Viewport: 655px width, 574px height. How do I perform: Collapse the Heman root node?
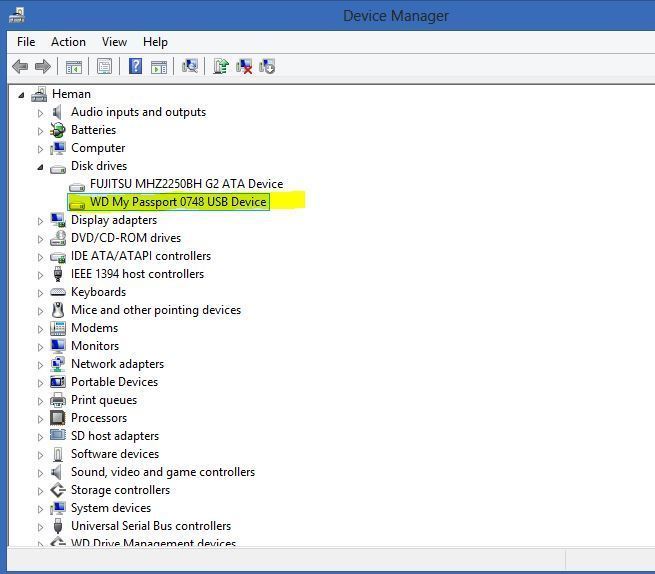(x=21, y=96)
